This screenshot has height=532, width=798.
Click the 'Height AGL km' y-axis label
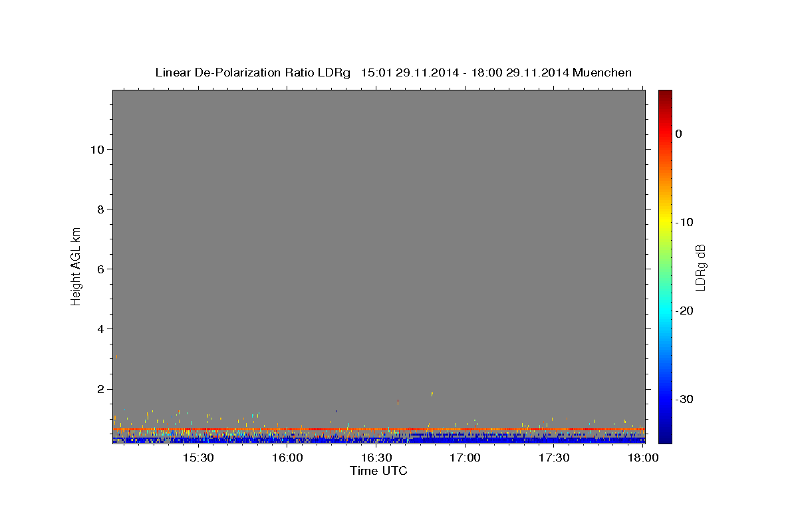click(76, 265)
